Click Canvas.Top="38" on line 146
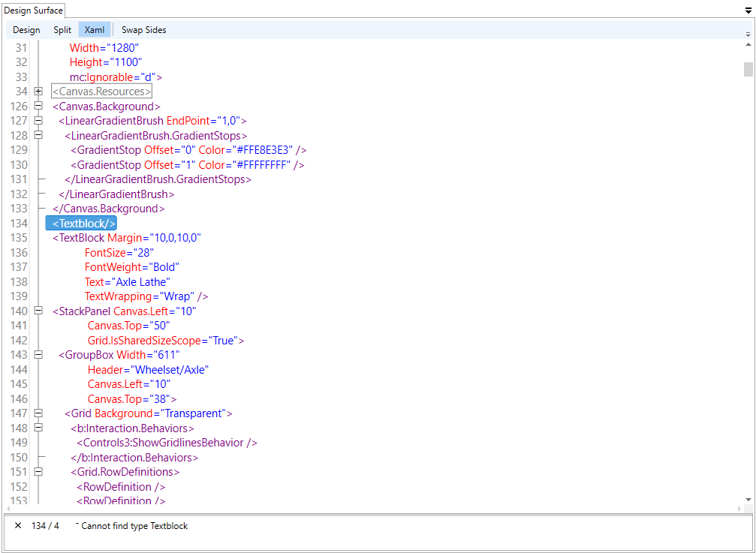 [x=128, y=399]
